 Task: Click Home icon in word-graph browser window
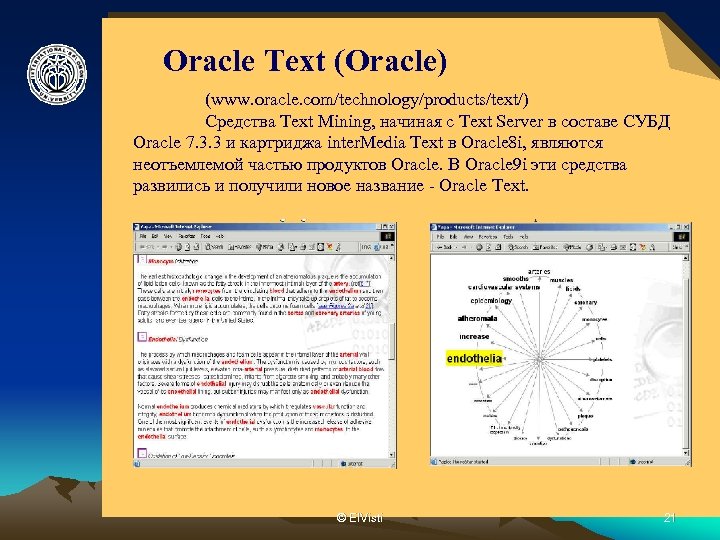click(498, 247)
